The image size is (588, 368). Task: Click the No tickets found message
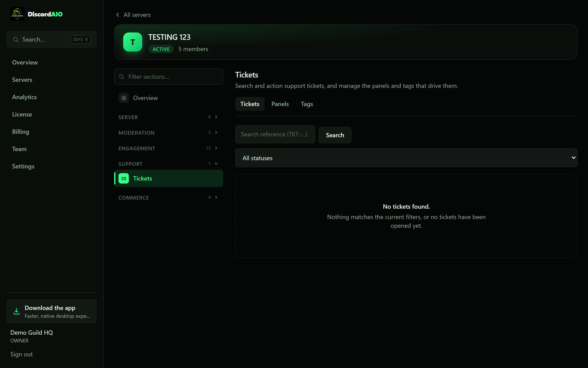coord(406,206)
